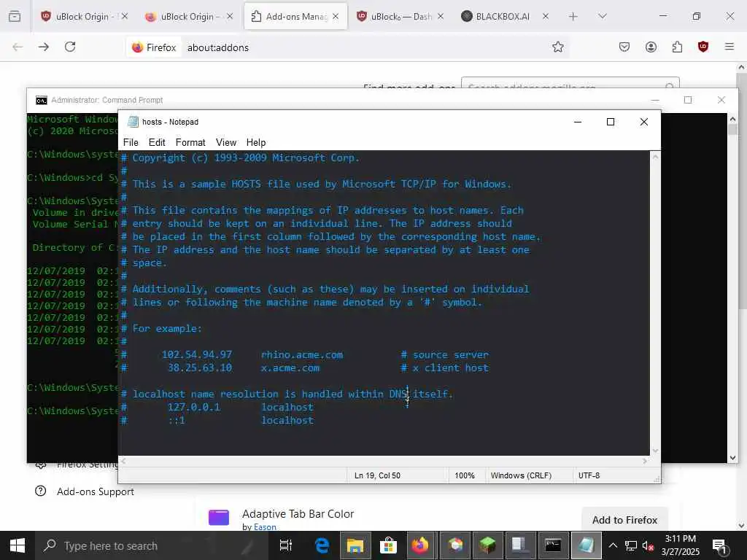
Task: Click the UTF-8 encoding status entry
Action: [589, 475]
